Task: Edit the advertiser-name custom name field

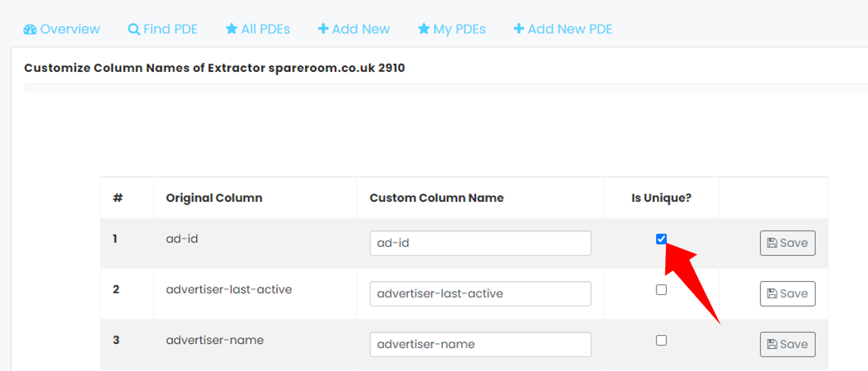Action: pos(481,344)
